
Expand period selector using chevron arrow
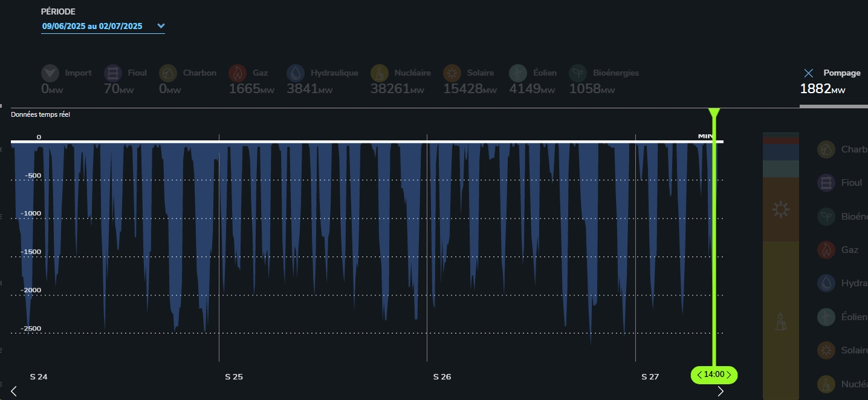pyautogui.click(x=161, y=26)
